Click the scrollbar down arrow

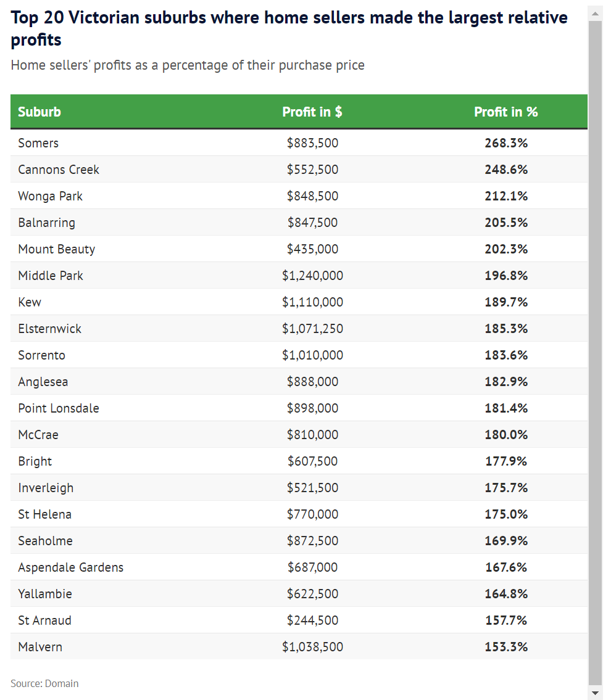pos(595,693)
